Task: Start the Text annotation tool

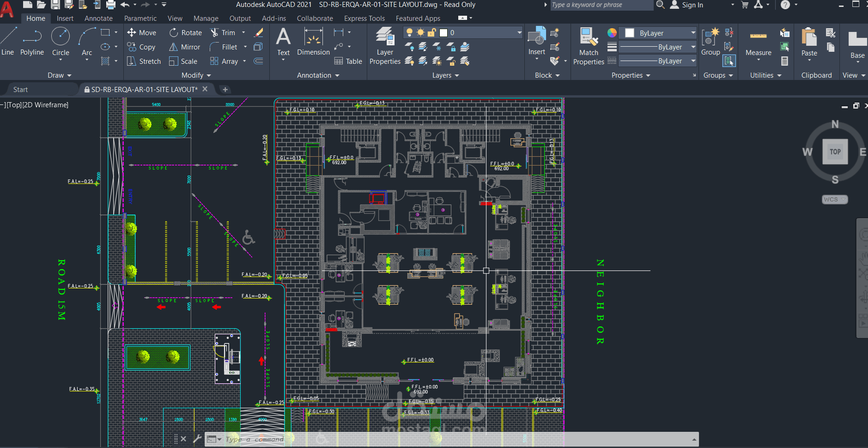Action: [x=283, y=42]
